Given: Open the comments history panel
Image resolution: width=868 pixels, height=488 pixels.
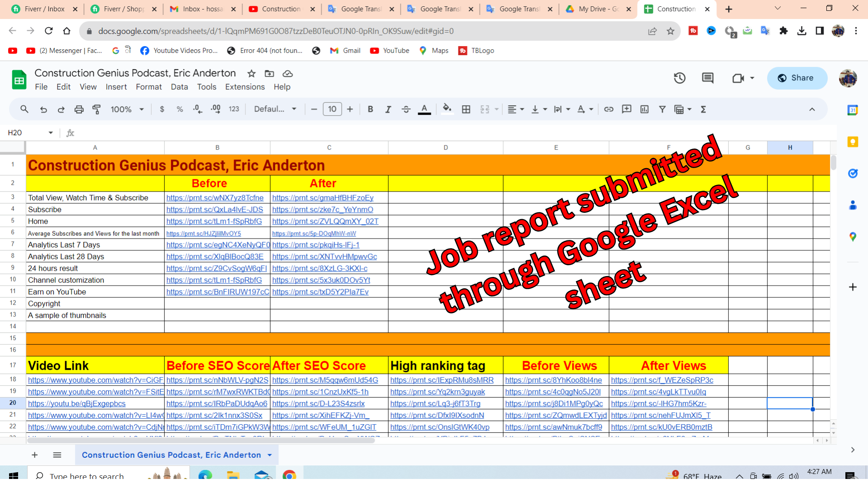Looking at the screenshot, I should coord(708,78).
